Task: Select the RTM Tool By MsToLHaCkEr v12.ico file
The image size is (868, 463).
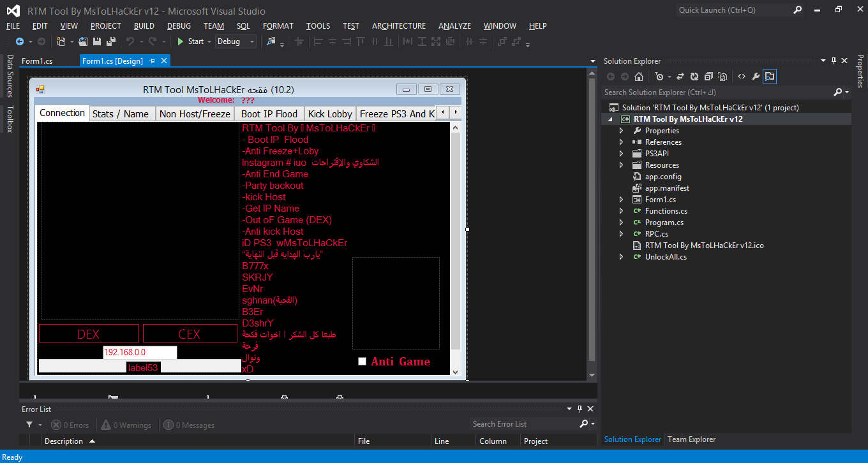Action: (x=705, y=246)
